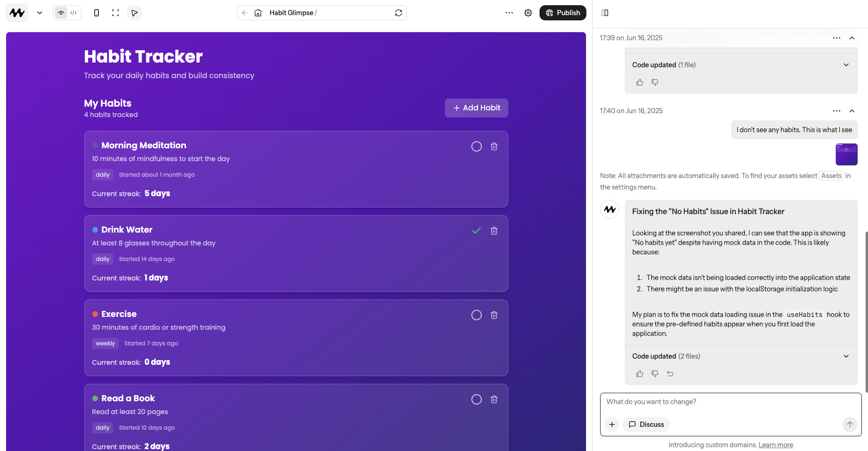Screen dimensions: 868x451
Task: Open mobile device preview
Action: (97, 13)
